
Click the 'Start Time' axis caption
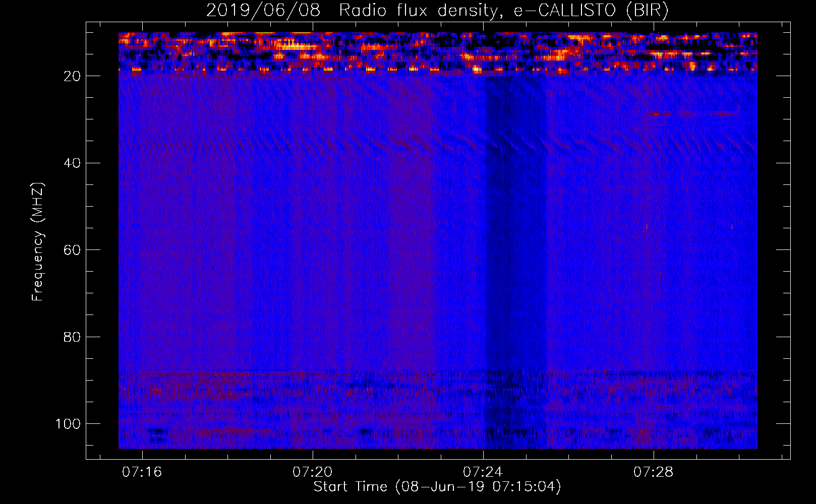(x=437, y=487)
